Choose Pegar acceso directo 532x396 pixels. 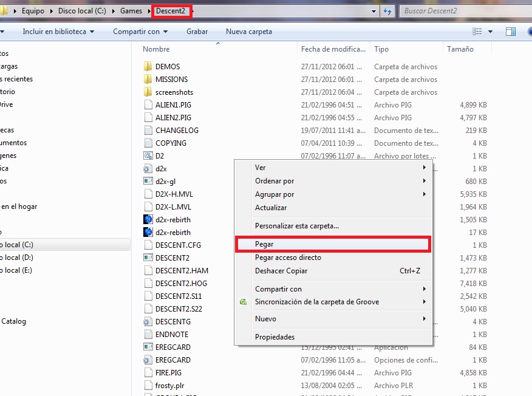point(288,258)
